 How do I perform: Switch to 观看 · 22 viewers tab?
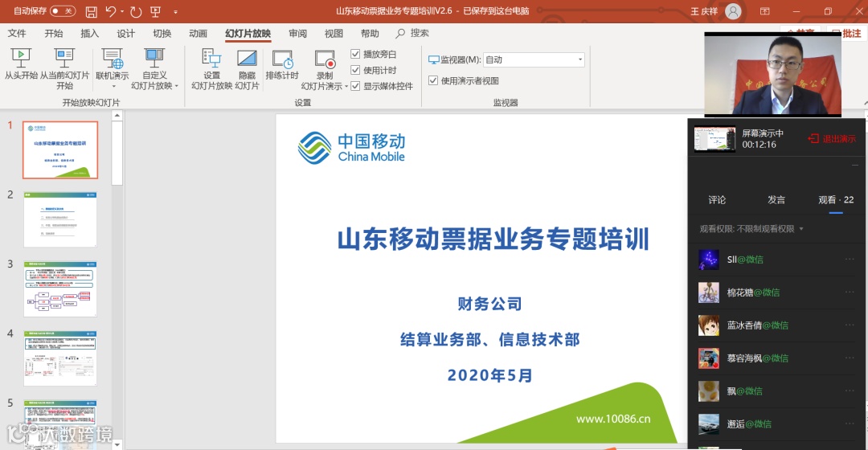(836, 200)
